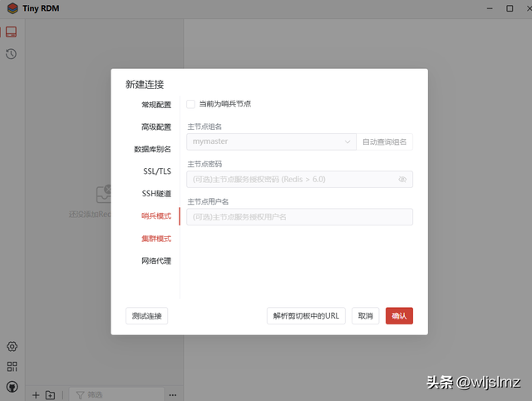Viewport: 532px width, 401px height.
Task: Click the three dots more options icon
Action: pos(173,395)
